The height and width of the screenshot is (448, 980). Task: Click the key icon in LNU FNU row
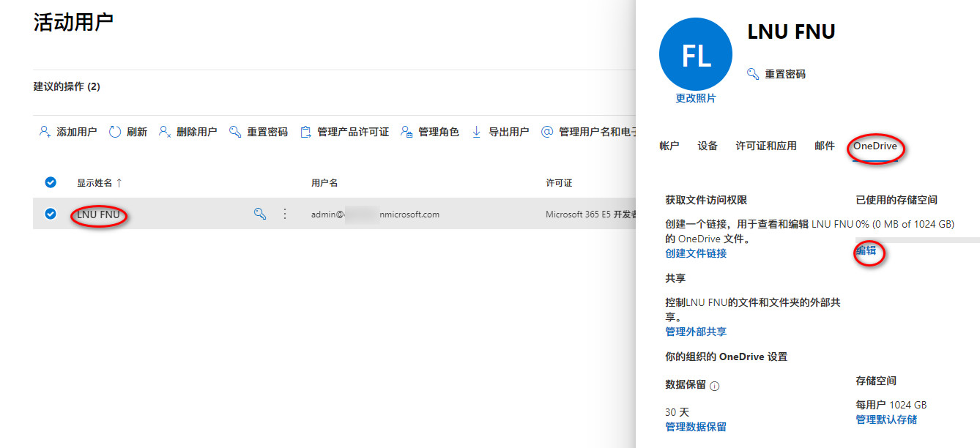tap(259, 214)
